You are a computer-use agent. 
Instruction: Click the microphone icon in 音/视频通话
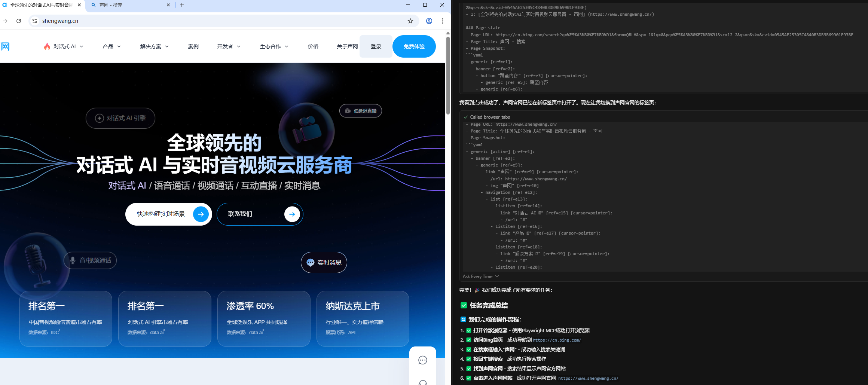73,260
